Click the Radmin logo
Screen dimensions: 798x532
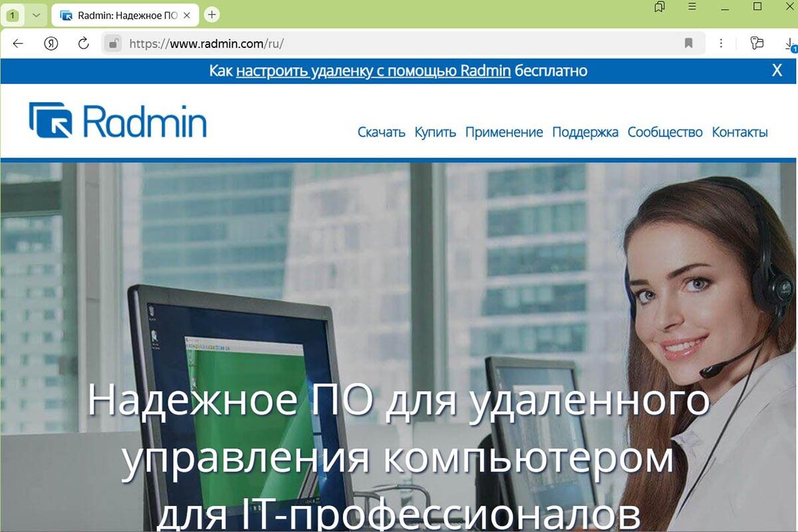point(118,120)
